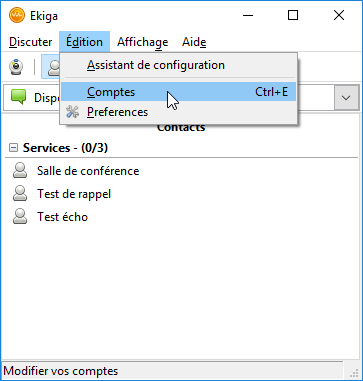Click avatar icon for Salle de conférence
The width and height of the screenshot is (363, 381).
pyautogui.click(x=20, y=171)
